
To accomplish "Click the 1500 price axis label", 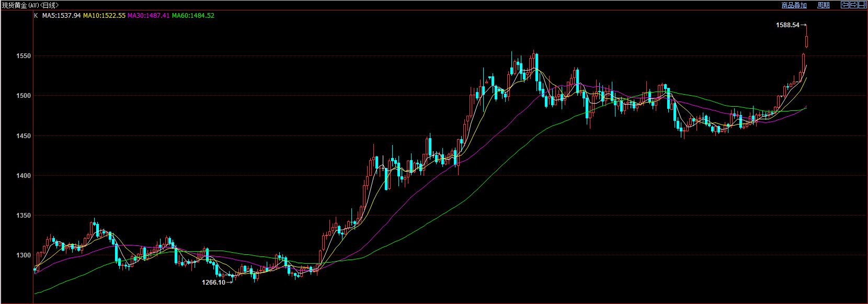I will [24, 96].
